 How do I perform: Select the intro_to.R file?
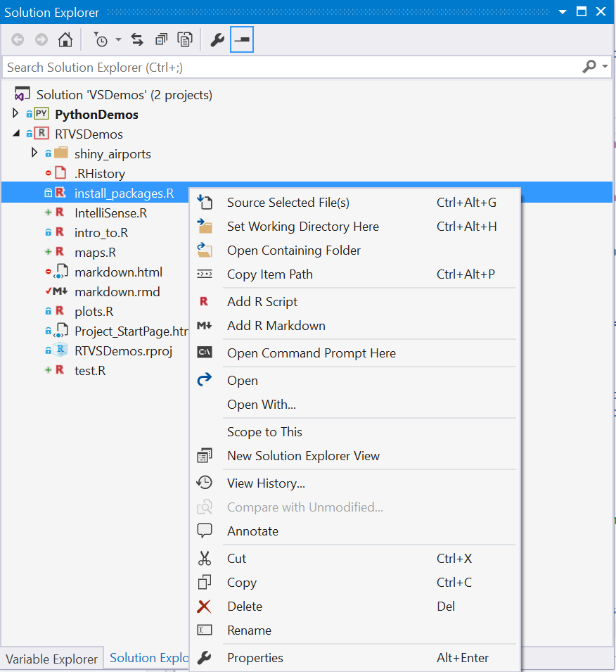tap(101, 233)
